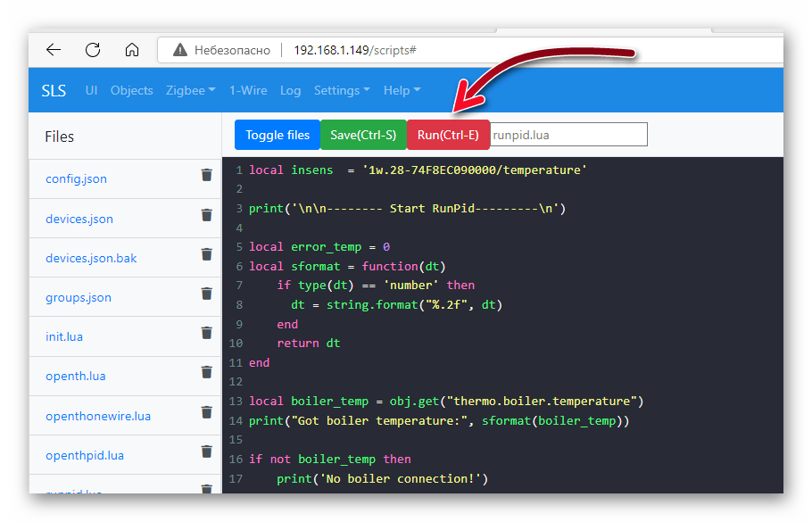Click the filename field showing runpid.lua
The width and height of the screenshot is (812, 522).
(x=568, y=135)
